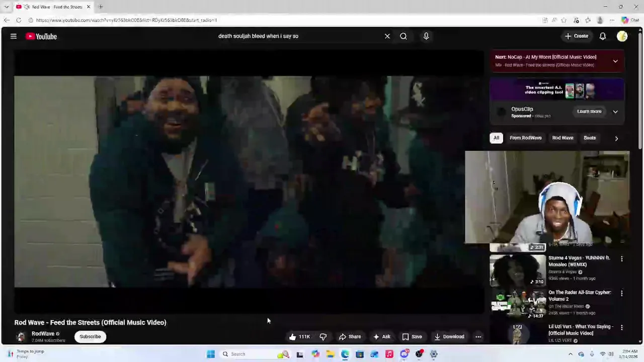This screenshot has width=644, height=362.
Task: Click the Download button
Action: point(449,337)
